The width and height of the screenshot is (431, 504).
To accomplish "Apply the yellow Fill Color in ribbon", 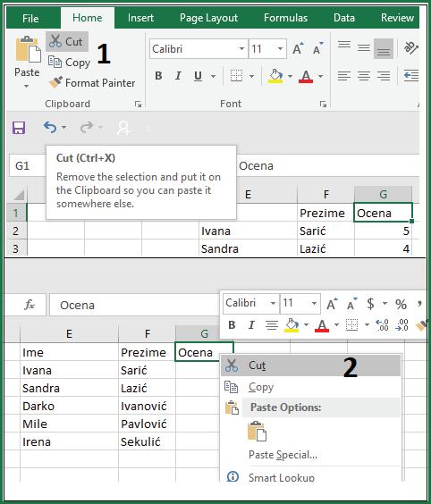I will [275, 76].
